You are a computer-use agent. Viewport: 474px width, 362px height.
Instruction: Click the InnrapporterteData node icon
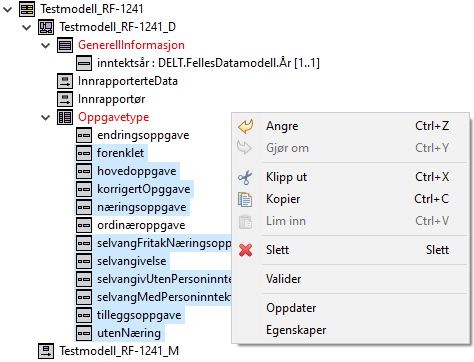point(65,81)
